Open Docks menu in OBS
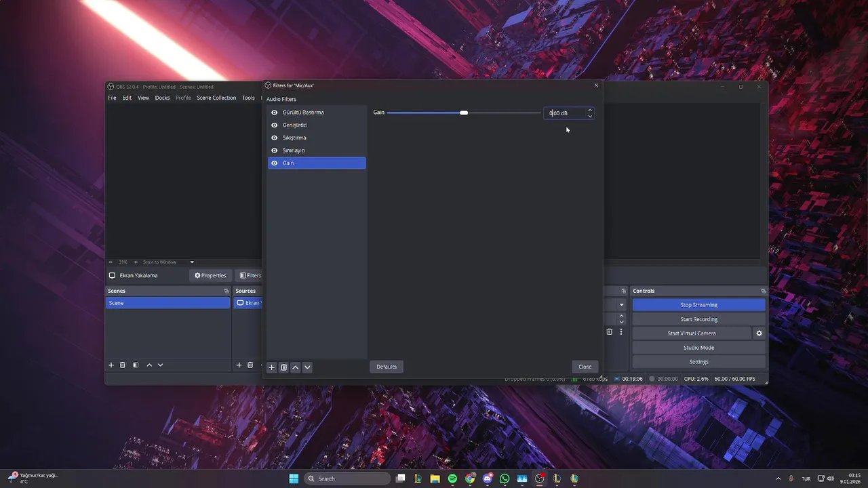 click(x=162, y=98)
